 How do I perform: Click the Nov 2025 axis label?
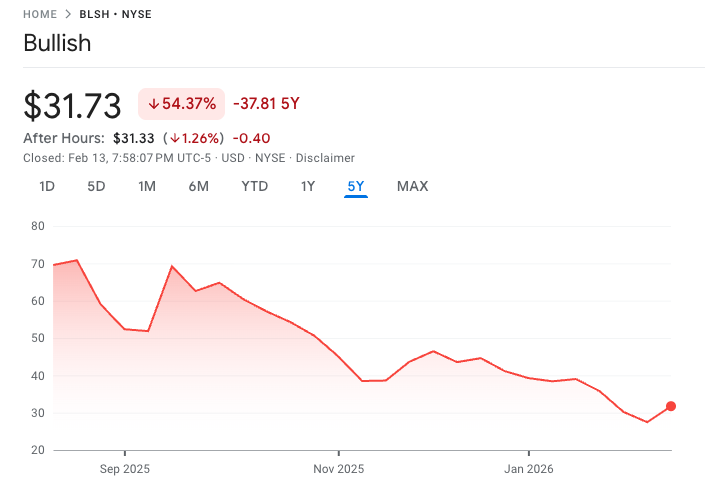click(339, 469)
